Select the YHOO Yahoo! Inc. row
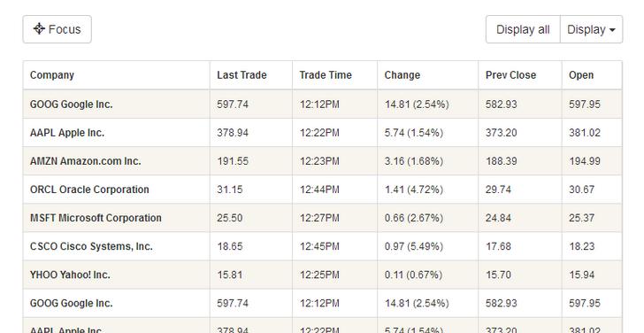 [323, 275]
